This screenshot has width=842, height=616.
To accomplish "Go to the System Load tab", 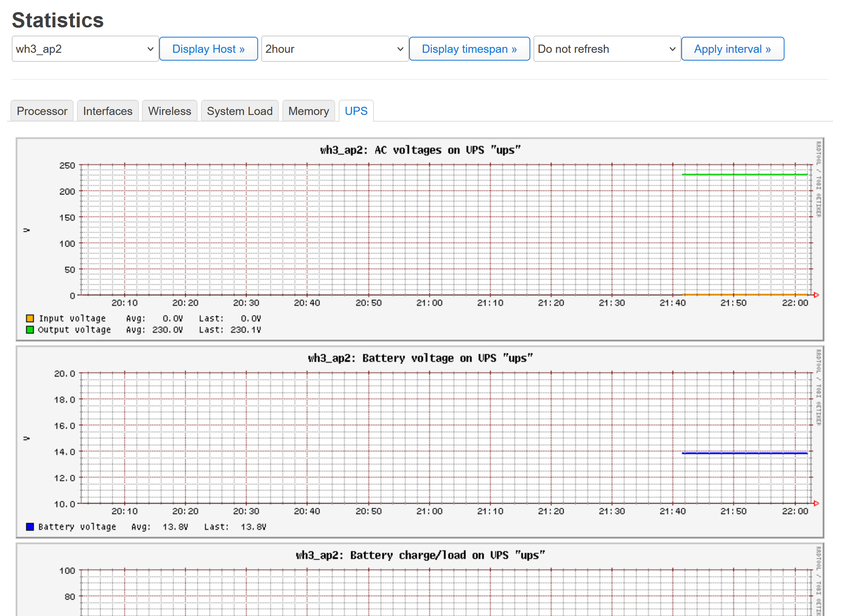I will point(239,111).
